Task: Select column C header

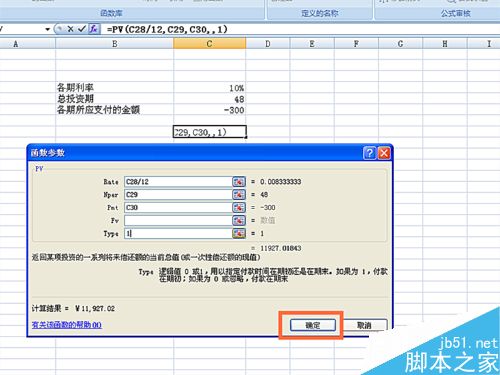Action: point(209,44)
